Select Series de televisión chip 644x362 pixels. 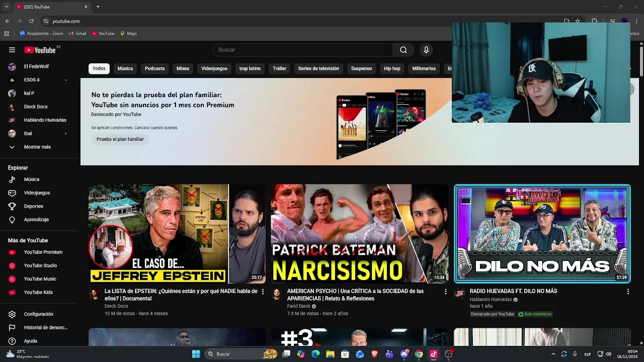coord(318,68)
